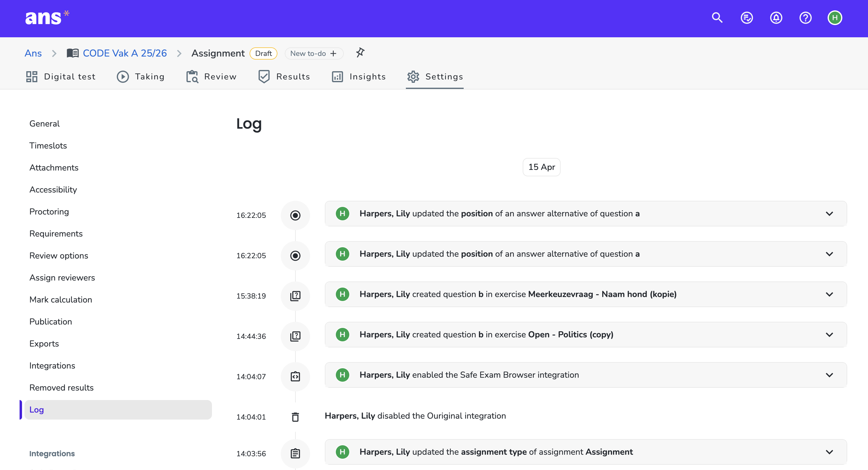Screen dimensions: 868x470
Task: Click the Insights chart icon
Action: (x=337, y=77)
